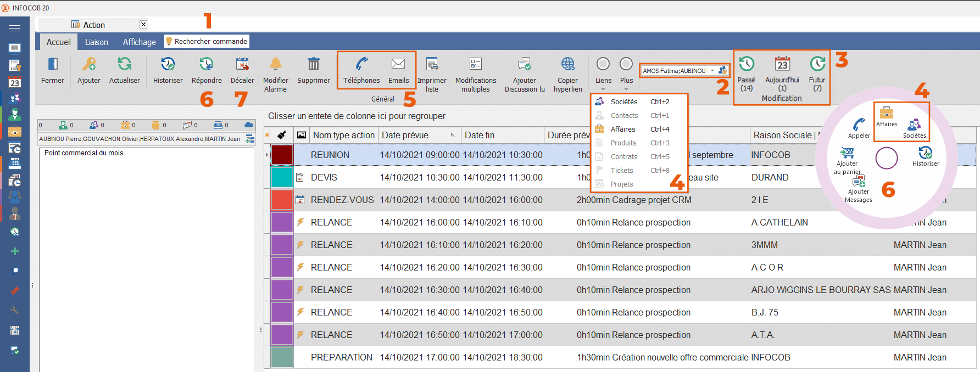This screenshot has width=980, height=372.
Task: Click Ajouter au panier in the radial menu
Action: pyautogui.click(x=847, y=154)
